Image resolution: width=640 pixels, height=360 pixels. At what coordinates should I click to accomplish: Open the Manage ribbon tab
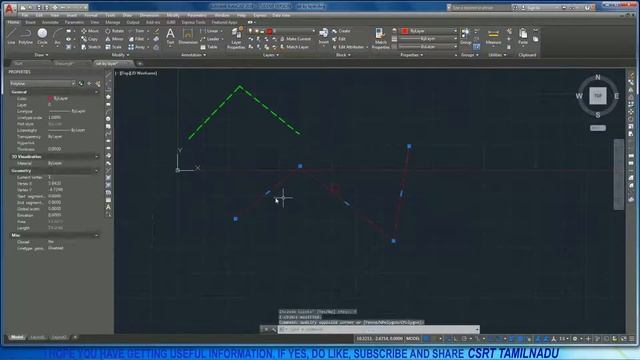113,22
